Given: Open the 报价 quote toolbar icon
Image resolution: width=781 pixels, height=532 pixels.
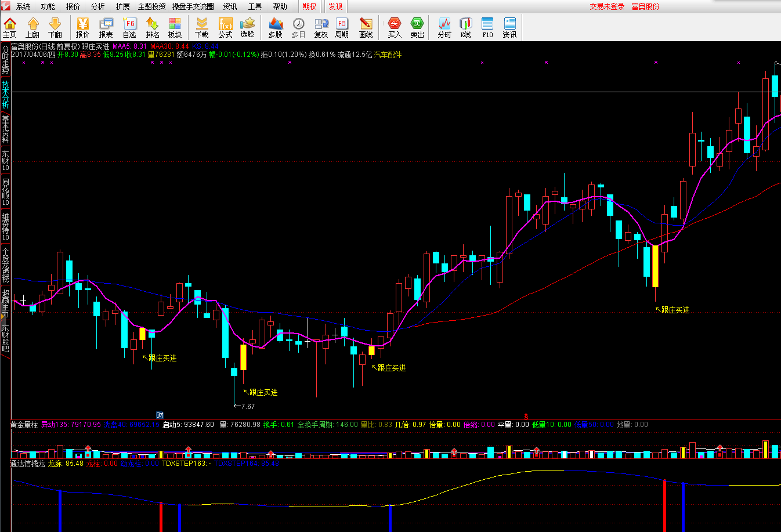Looking at the screenshot, I should (83, 27).
